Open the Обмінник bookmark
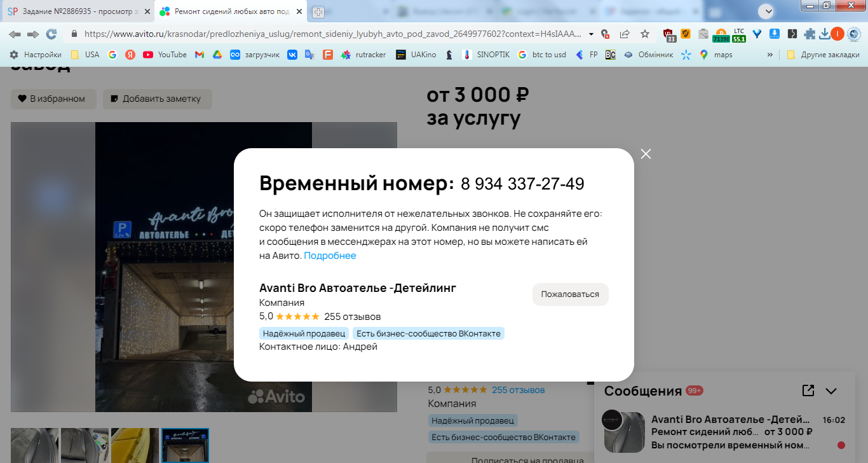This screenshot has width=868, height=463. coord(648,55)
